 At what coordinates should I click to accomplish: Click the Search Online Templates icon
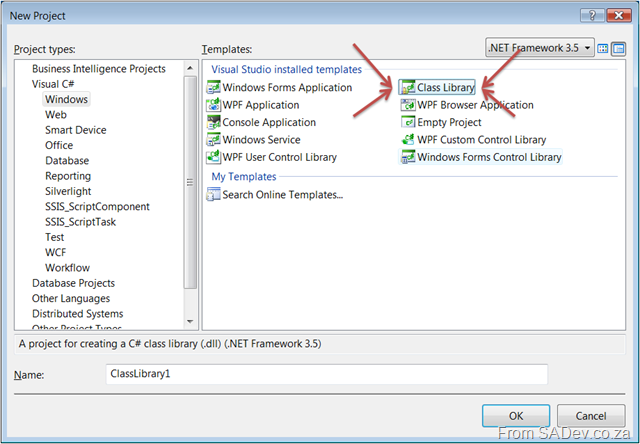point(213,195)
